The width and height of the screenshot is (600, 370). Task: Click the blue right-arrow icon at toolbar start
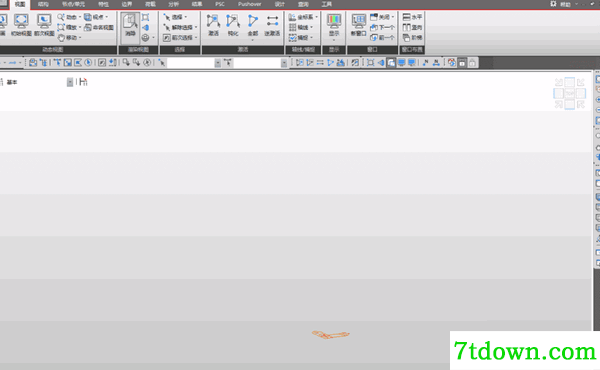click(13, 63)
